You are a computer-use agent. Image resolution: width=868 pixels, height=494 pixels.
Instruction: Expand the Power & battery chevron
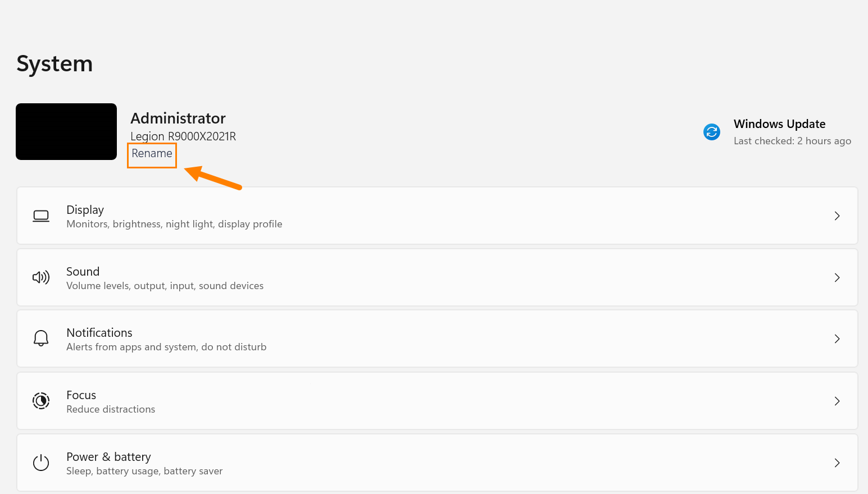pyautogui.click(x=837, y=463)
